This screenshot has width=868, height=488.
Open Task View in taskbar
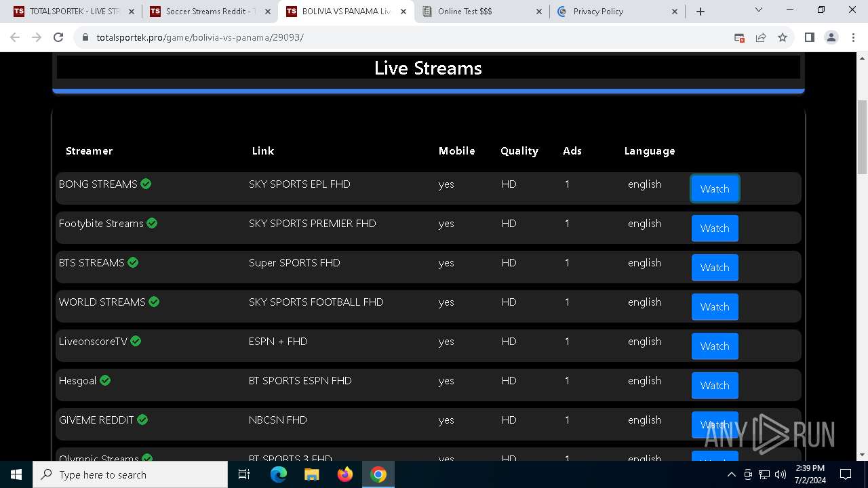point(244,474)
